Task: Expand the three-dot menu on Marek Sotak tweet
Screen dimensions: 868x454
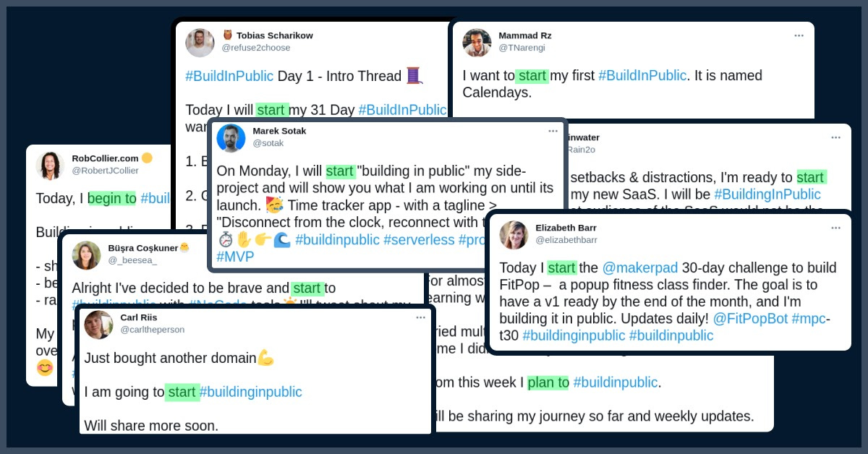Action: coord(553,131)
